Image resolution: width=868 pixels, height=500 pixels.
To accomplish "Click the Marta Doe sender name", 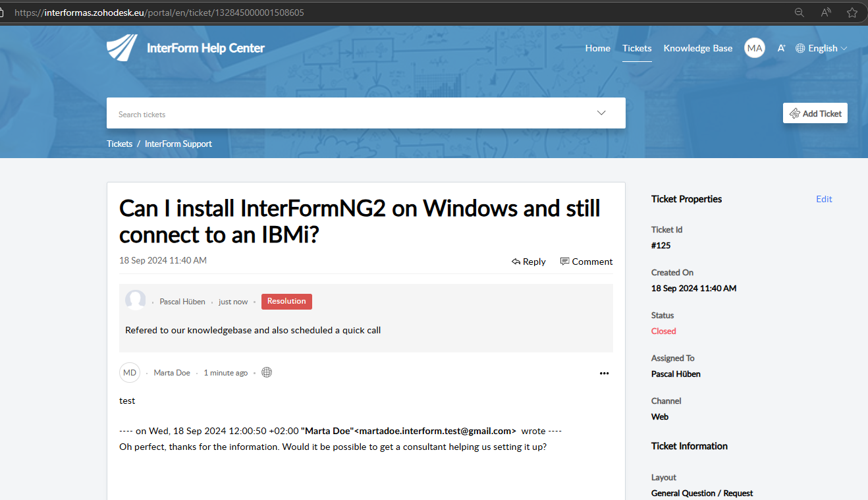I will tap(172, 373).
